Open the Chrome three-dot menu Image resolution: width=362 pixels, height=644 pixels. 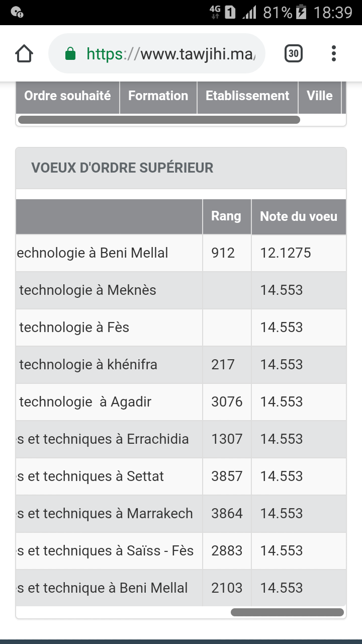(334, 53)
